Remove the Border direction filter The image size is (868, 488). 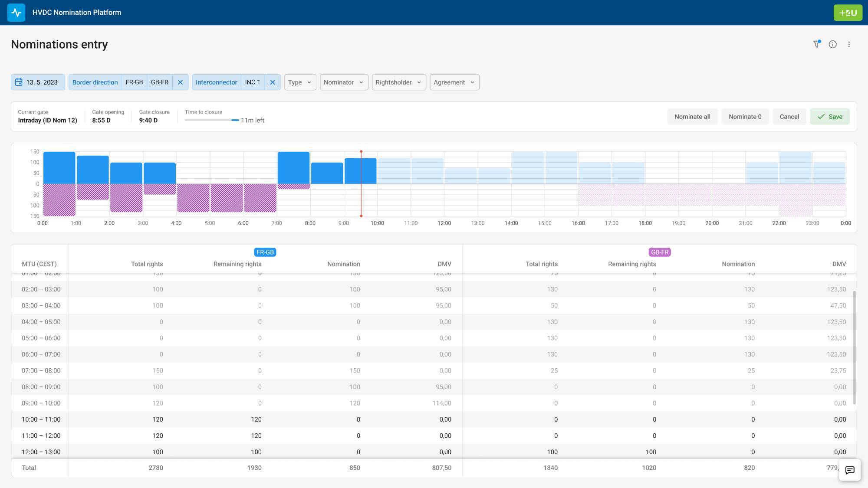point(180,82)
